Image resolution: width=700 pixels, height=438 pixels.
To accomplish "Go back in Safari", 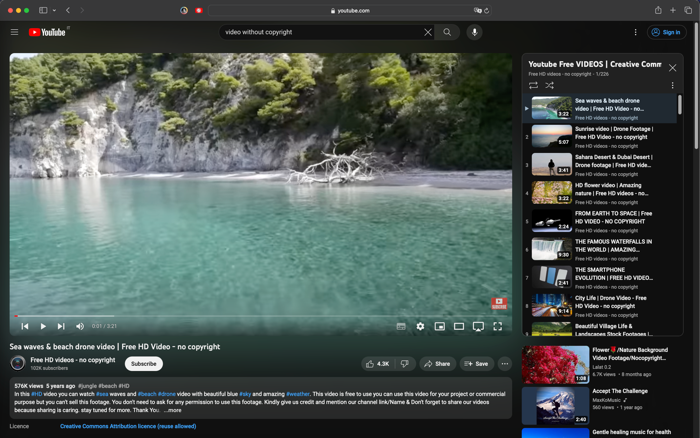I will tap(68, 10).
